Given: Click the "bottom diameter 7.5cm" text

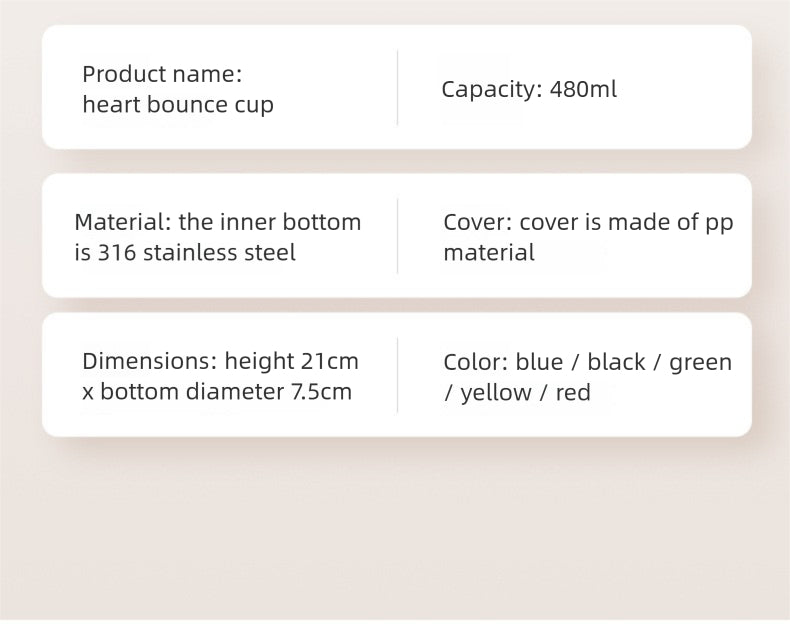Looking at the screenshot, I should [x=226, y=392].
